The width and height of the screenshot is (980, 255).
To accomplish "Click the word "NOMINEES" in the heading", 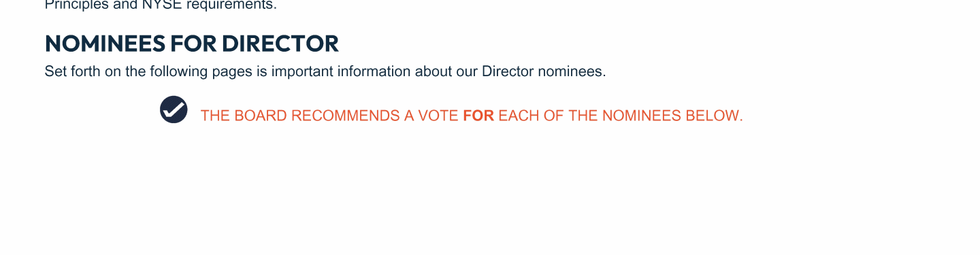I will tap(105, 44).
